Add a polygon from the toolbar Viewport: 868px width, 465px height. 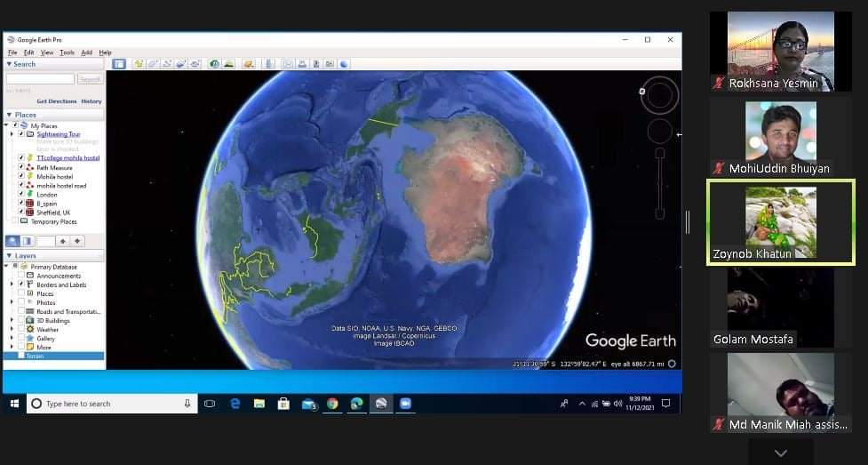coord(153,64)
